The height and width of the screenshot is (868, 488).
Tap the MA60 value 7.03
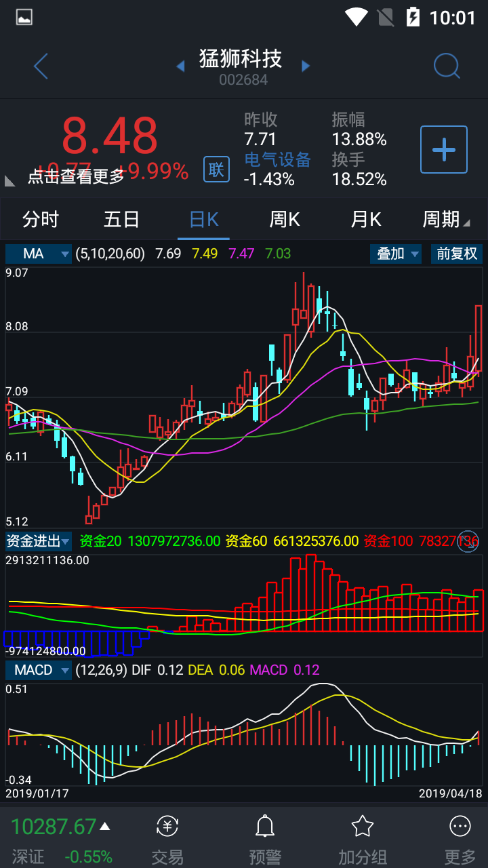pyautogui.click(x=278, y=254)
